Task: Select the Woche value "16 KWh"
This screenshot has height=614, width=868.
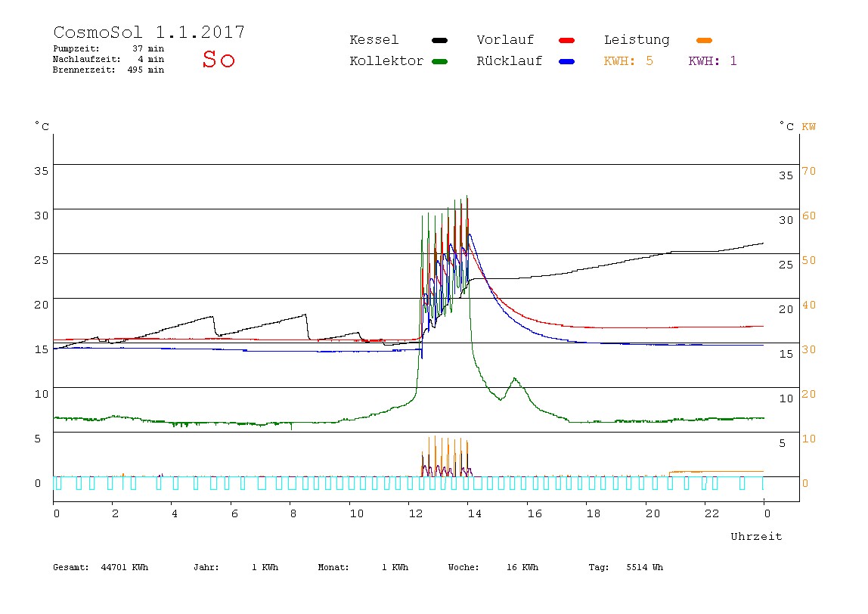Action: click(522, 567)
